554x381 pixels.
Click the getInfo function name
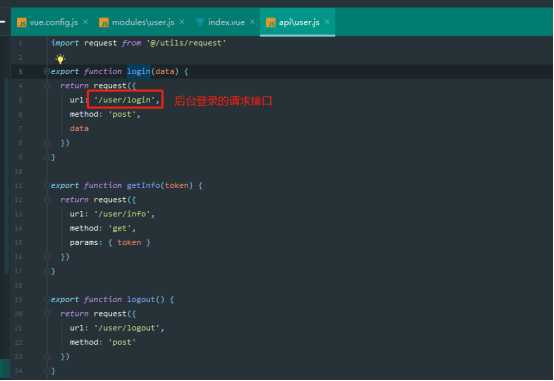143,186
